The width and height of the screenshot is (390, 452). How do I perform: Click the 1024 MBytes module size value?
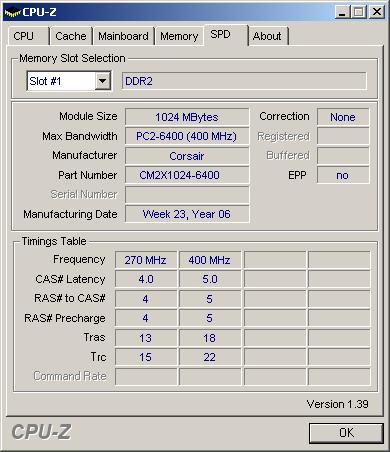coord(187,117)
